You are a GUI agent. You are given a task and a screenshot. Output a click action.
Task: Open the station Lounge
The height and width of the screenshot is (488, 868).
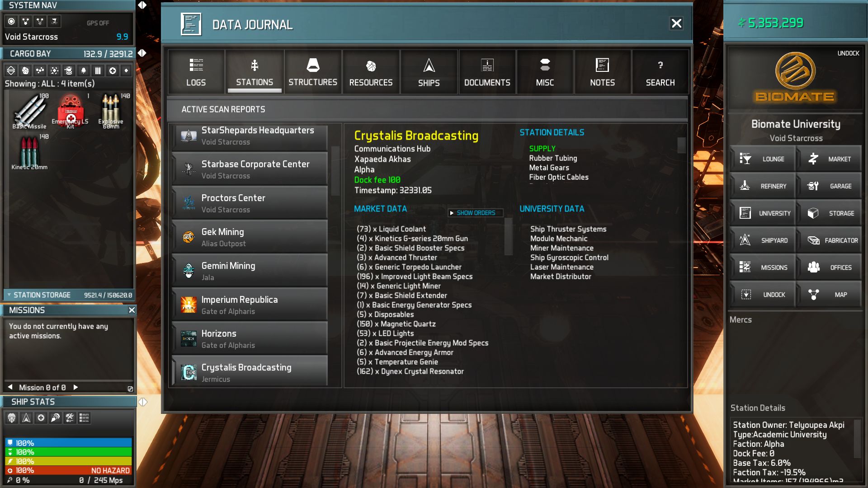(762, 159)
